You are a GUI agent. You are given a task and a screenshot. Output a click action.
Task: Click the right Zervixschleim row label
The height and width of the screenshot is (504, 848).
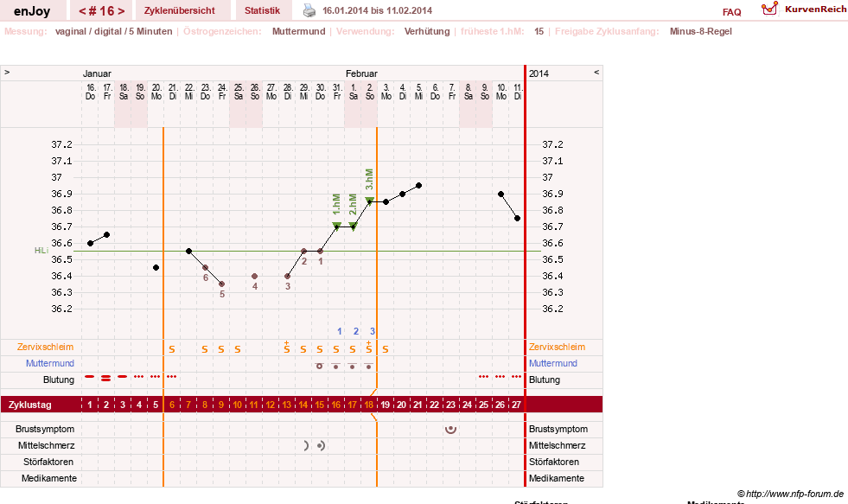557,347
